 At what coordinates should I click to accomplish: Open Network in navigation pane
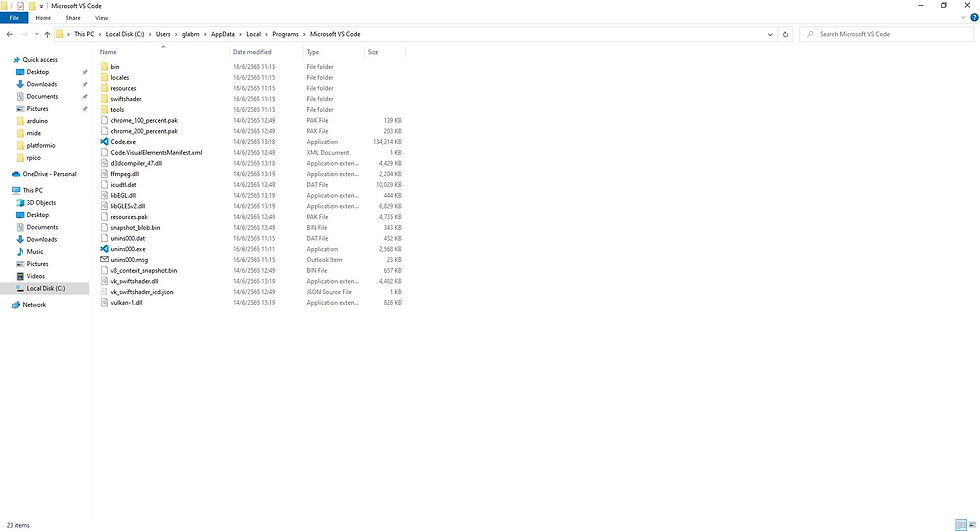coord(34,305)
